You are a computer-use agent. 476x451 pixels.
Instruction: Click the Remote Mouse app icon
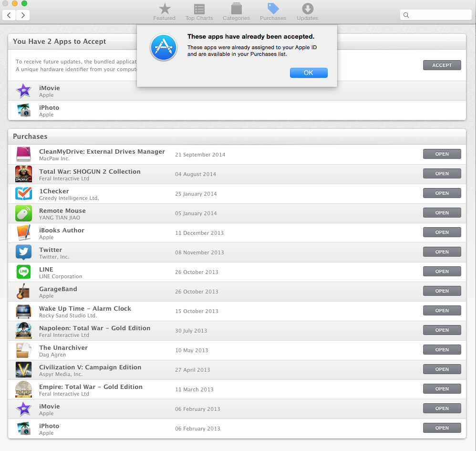coord(24,213)
